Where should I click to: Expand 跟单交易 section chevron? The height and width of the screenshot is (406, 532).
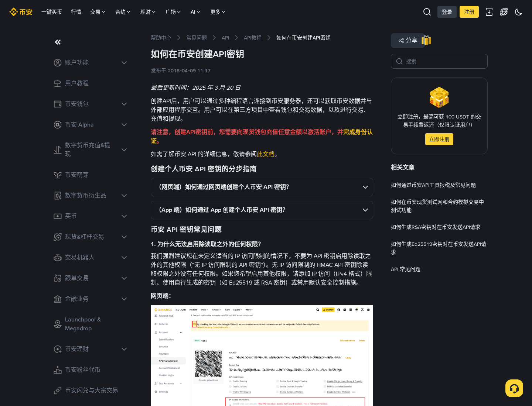[124, 278]
